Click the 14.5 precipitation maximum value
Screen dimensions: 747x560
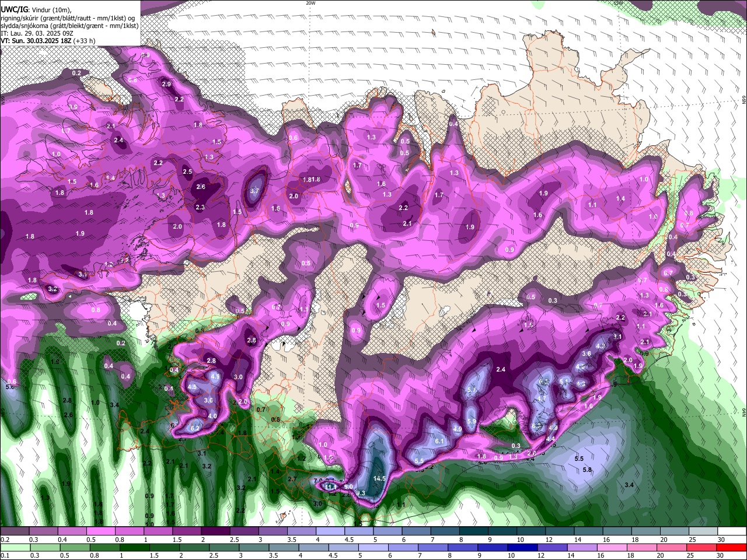tap(379, 478)
